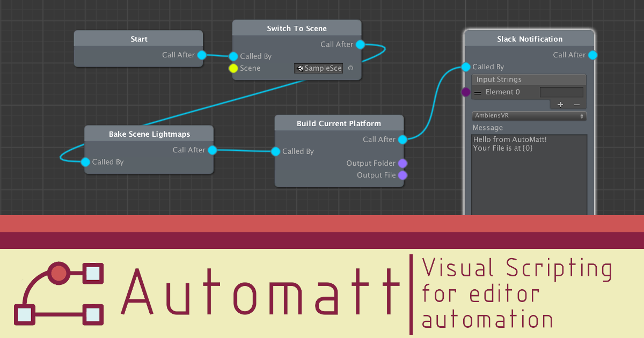
Task: Grab the Element 0 reorder handle
Action: pyautogui.click(x=478, y=92)
